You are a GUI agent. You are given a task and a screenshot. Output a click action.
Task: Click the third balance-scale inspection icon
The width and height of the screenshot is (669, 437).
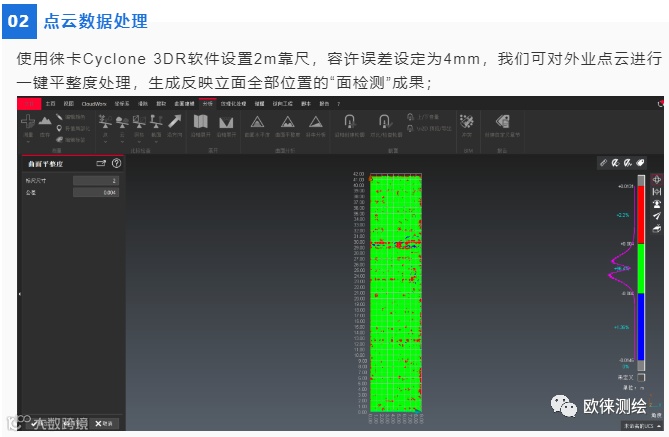pyautogui.click(x=139, y=122)
